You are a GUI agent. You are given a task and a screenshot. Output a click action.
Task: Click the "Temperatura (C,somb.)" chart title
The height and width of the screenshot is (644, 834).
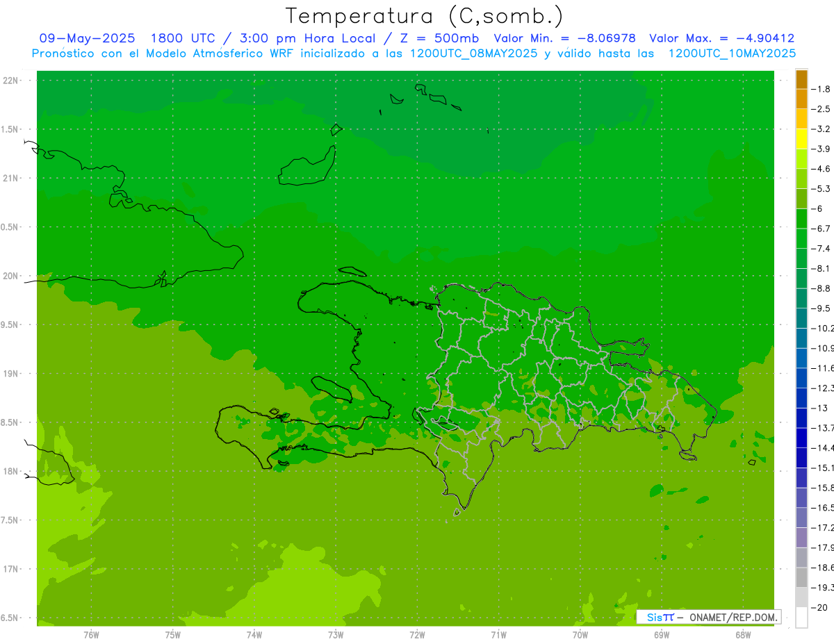tap(425, 16)
